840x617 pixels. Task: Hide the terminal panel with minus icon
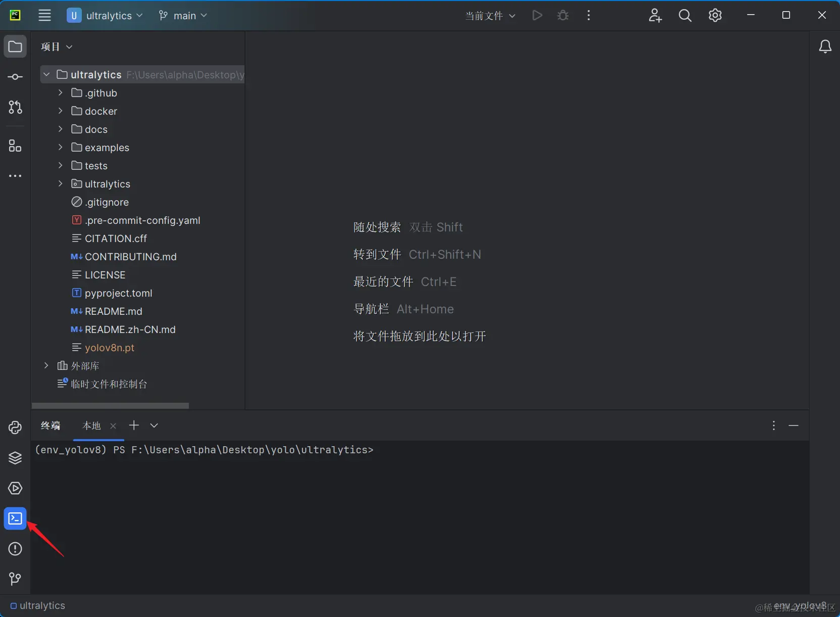click(794, 425)
